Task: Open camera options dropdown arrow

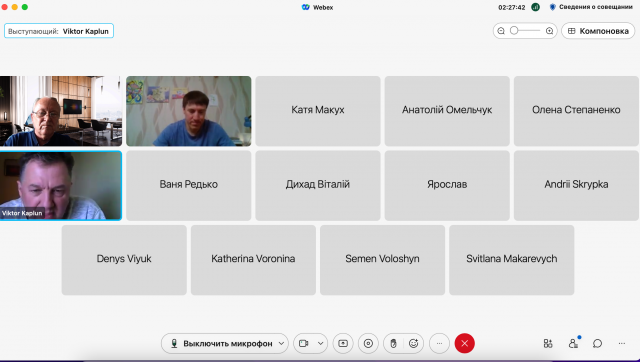Action: [x=320, y=344]
